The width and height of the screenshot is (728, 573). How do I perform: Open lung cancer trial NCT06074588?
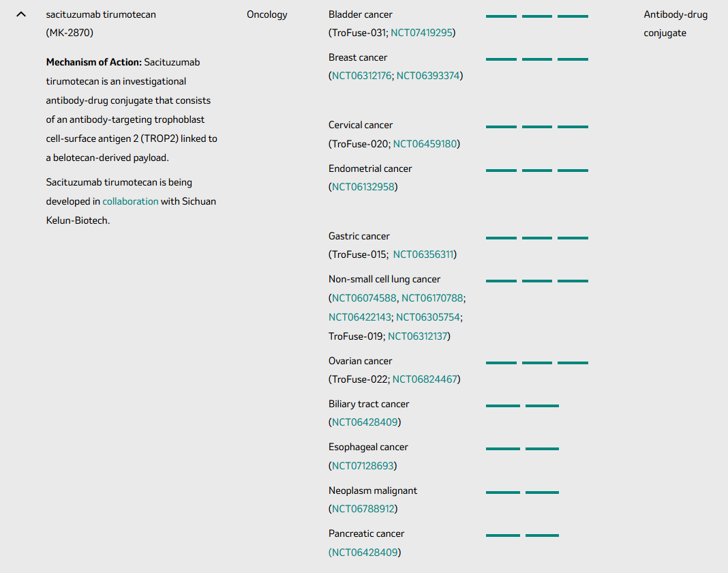pos(364,298)
